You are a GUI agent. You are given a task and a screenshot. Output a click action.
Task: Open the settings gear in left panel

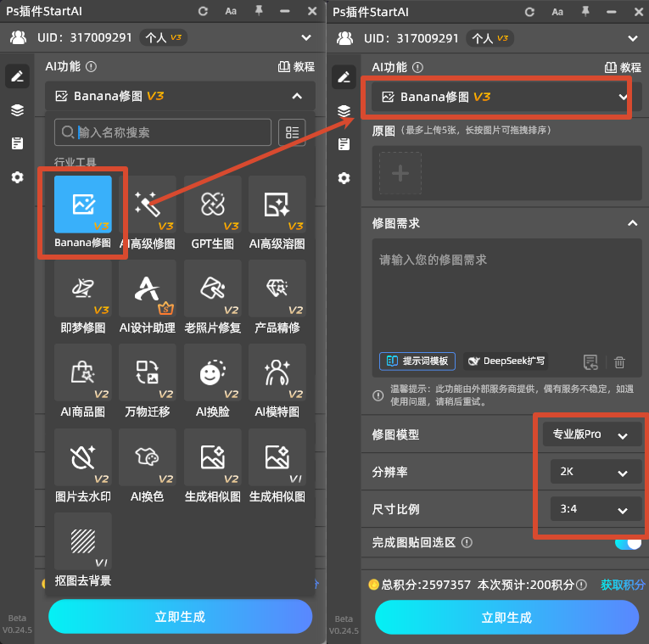coord(17,177)
